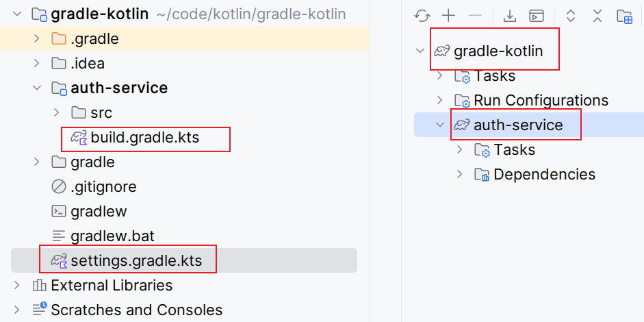Click the minus icon to detach Gradle project
This screenshot has width=644, height=322.
[475, 16]
